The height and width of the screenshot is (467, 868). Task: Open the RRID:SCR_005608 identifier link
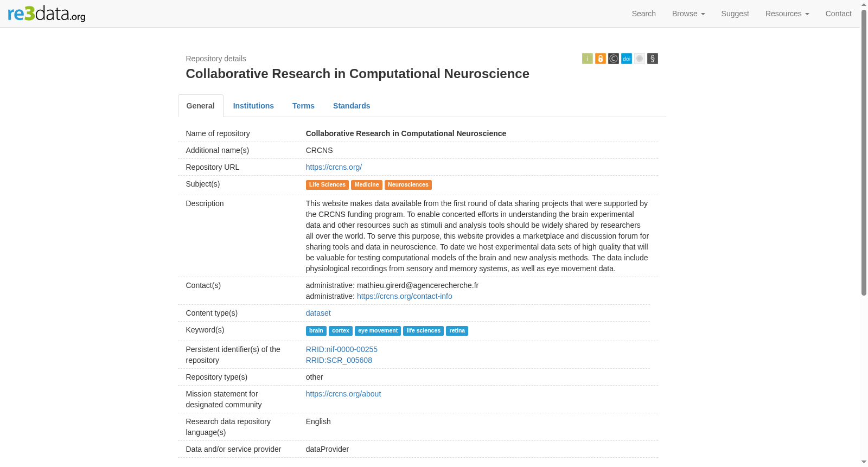pyautogui.click(x=339, y=360)
